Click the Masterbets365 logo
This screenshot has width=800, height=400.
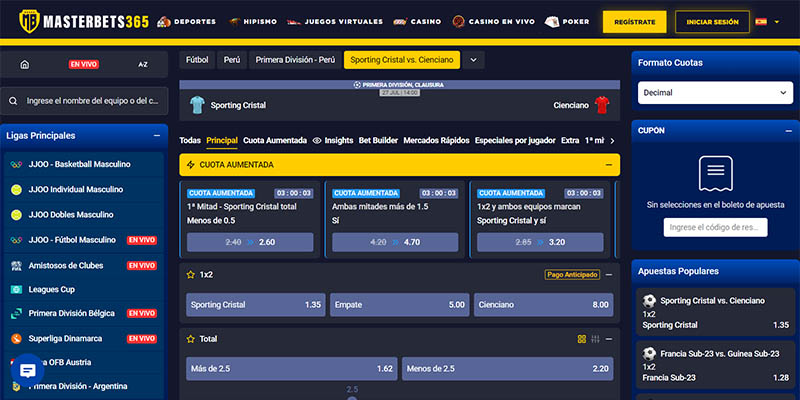coord(84,21)
